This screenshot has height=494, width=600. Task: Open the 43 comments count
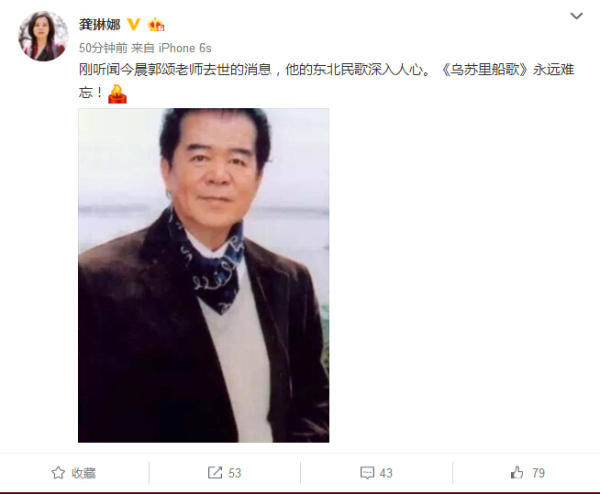coord(386,473)
